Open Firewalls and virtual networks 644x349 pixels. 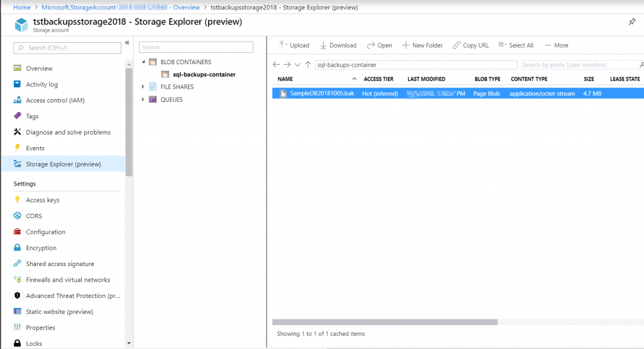point(68,280)
